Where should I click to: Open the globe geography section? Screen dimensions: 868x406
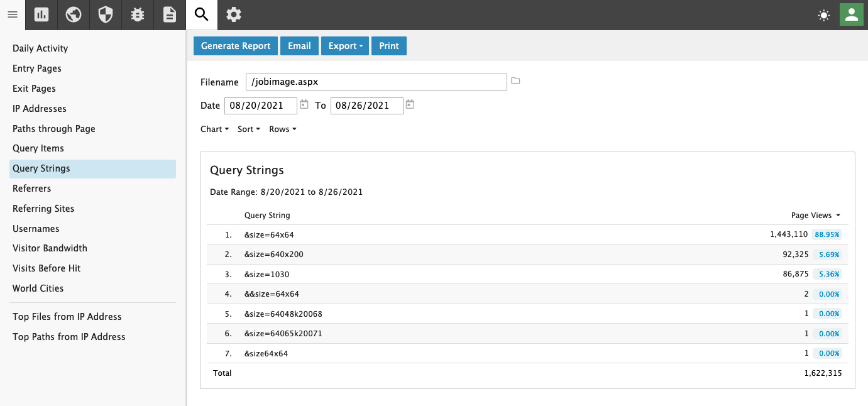(x=74, y=15)
